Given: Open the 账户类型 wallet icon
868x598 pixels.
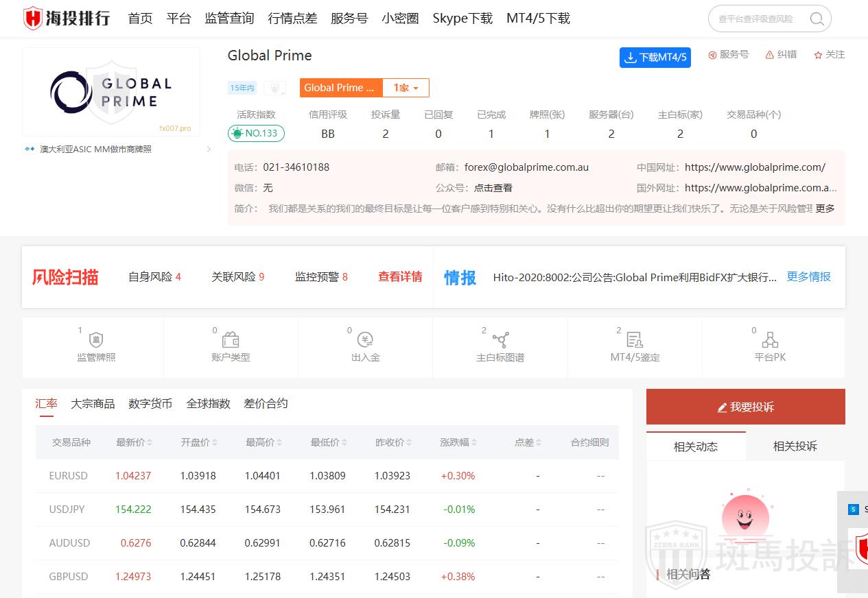Looking at the screenshot, I should coord(231,340).
